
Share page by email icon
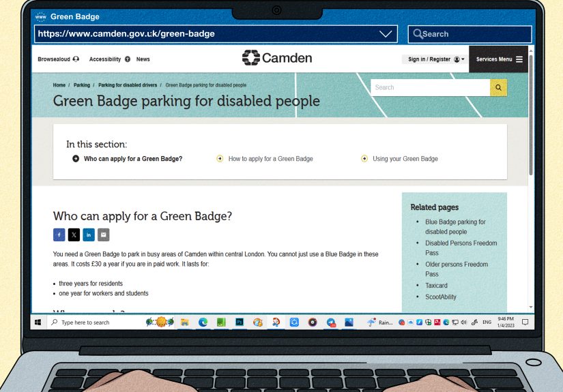104,235
